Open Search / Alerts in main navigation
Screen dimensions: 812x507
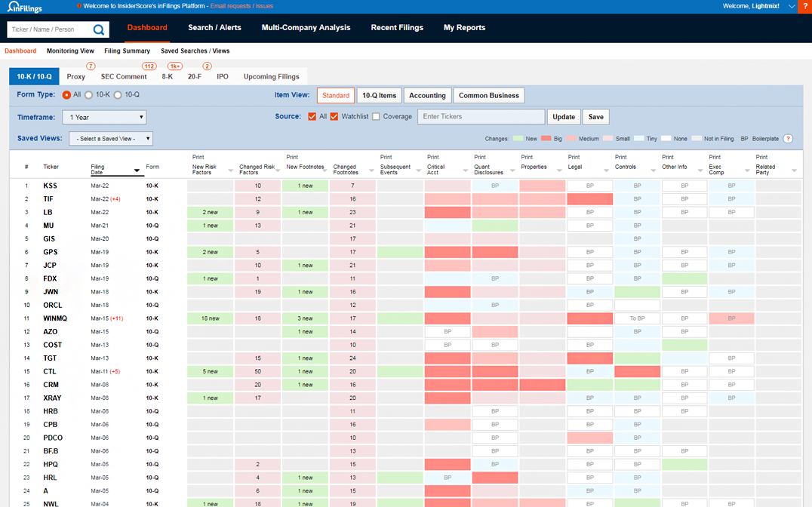214,27
